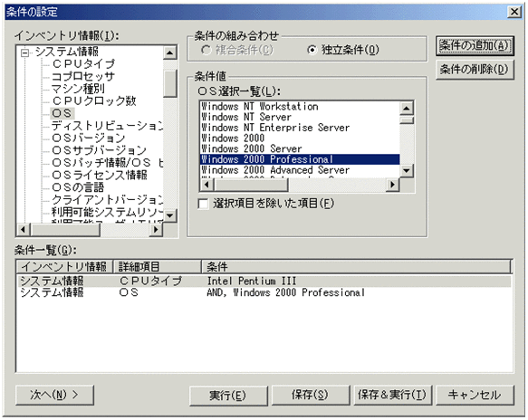Choose Windows 2000 Professional in OS list
The image size is (528, 420).
[x=300, y=159]
